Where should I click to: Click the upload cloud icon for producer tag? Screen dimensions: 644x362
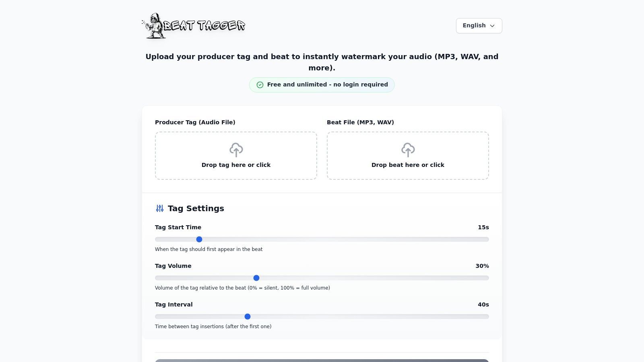click(x=236, y=150)
